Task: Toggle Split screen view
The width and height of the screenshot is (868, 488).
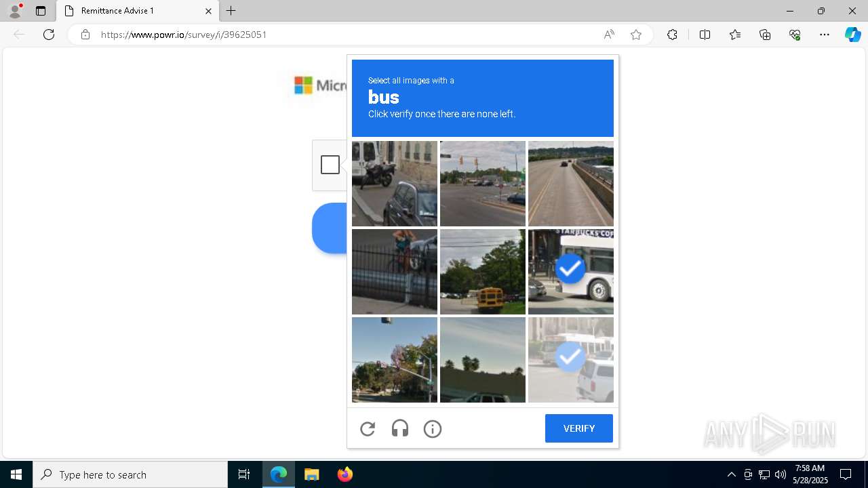Action: tap(705, 35)
